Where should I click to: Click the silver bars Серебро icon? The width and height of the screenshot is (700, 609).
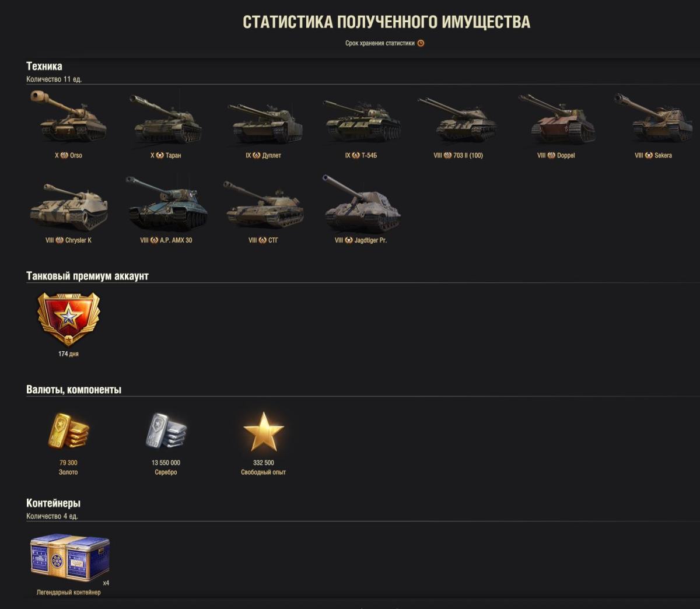166,431
